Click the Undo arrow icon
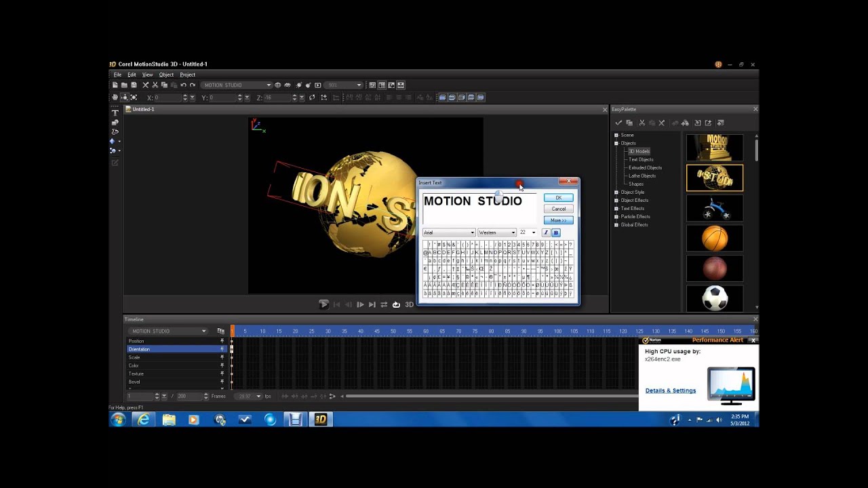The width and height of the screenshot is (868, 488). pyautogui.click(x=183, y=85)
